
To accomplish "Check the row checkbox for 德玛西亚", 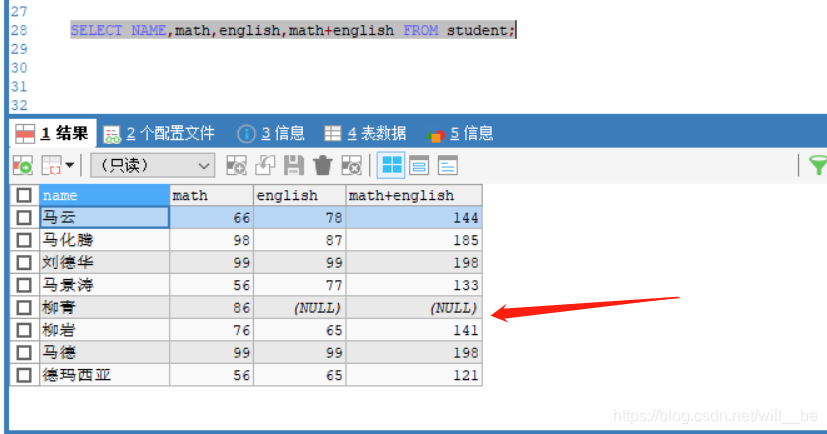I will point(24,375).
